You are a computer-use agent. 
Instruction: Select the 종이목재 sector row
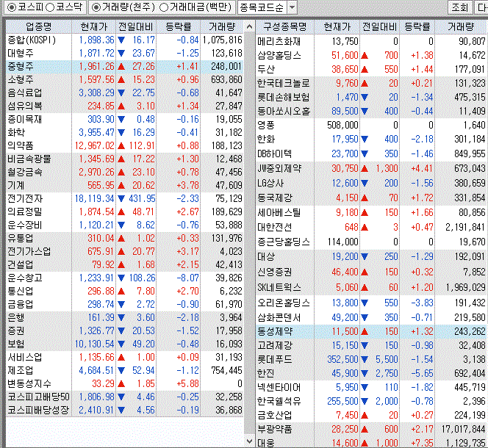pyautogui.click(x=124, y=120)
